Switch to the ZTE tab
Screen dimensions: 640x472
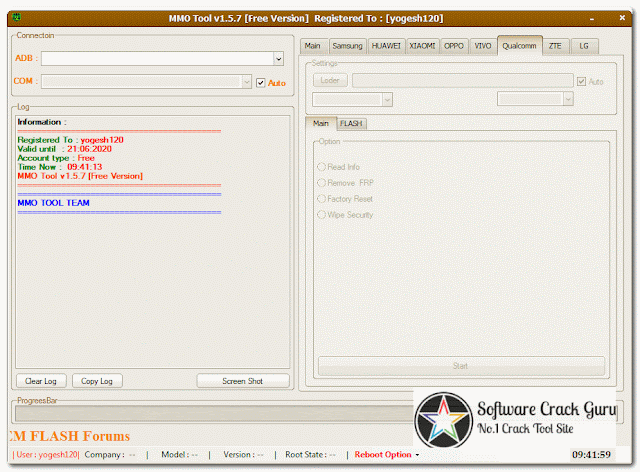tap(555, 46)
